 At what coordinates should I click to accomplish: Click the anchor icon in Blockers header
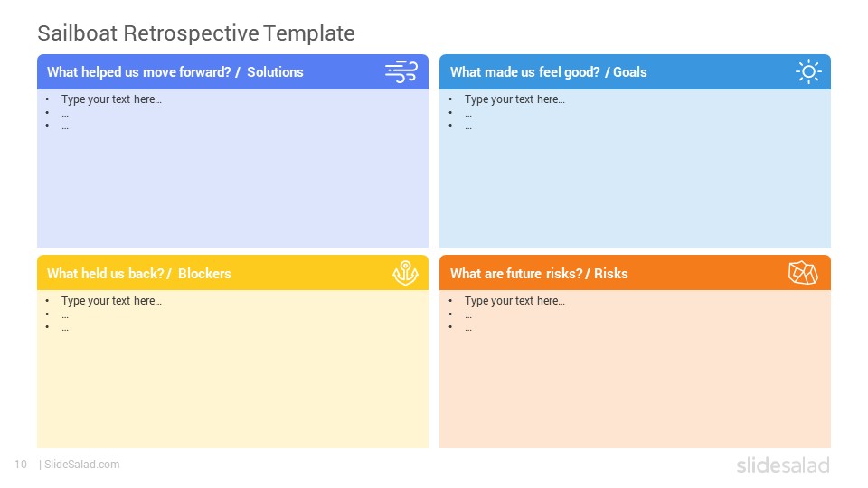[405, 273]
